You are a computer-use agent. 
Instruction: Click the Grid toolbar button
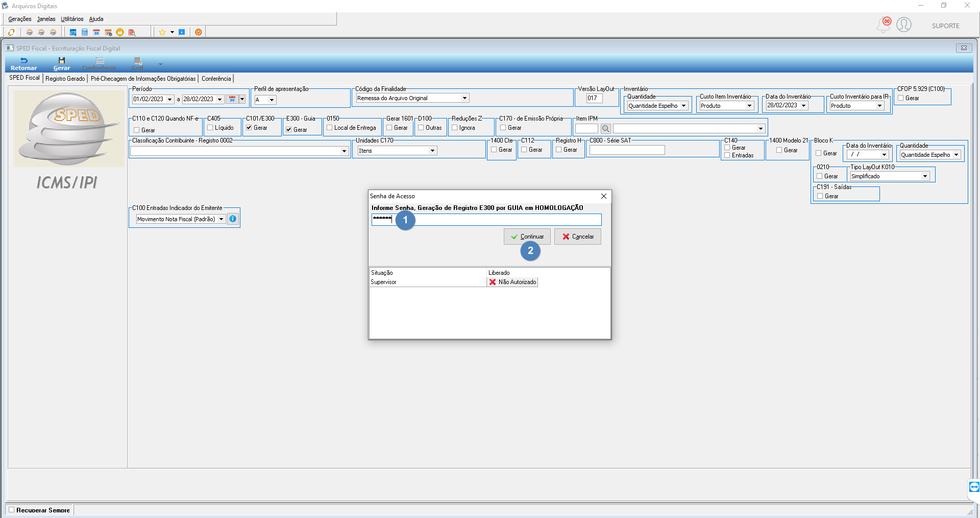[137, 64]
